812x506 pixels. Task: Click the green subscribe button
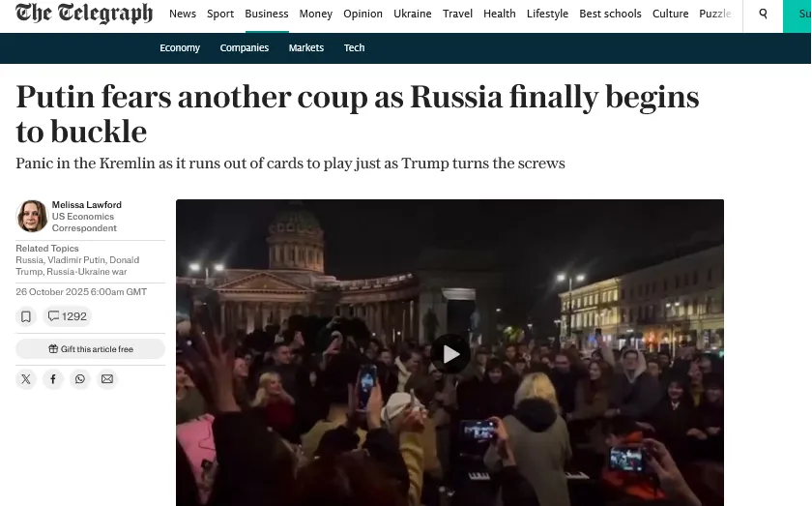coord(797,15)
